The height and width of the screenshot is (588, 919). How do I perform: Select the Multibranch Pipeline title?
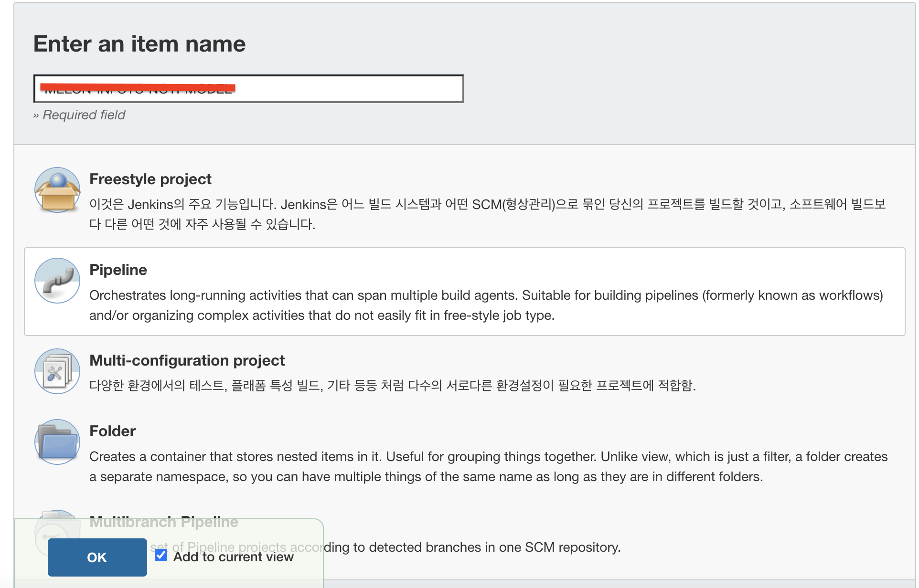163,522
